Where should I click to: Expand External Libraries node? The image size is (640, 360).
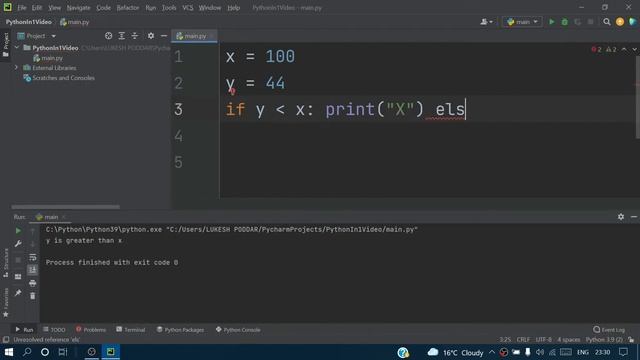17,67
